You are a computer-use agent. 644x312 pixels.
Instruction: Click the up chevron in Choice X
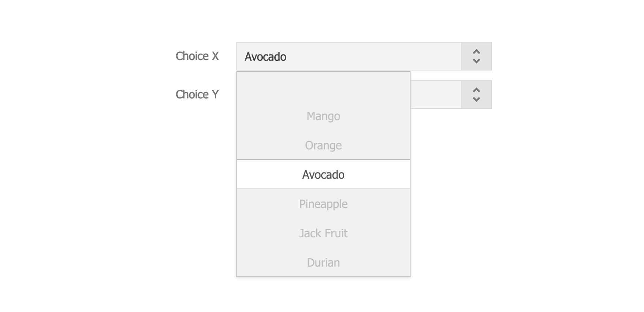tap(476, 52)
